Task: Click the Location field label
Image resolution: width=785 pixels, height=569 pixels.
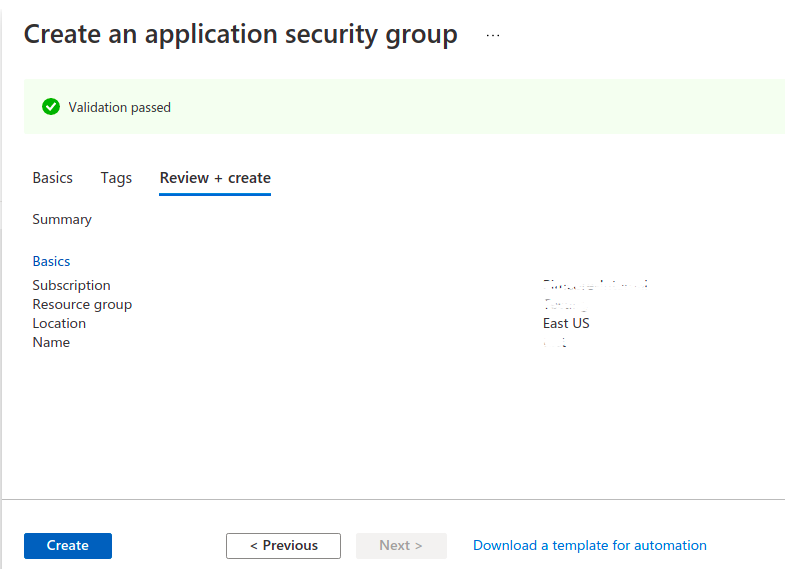Action: point(59,323)
